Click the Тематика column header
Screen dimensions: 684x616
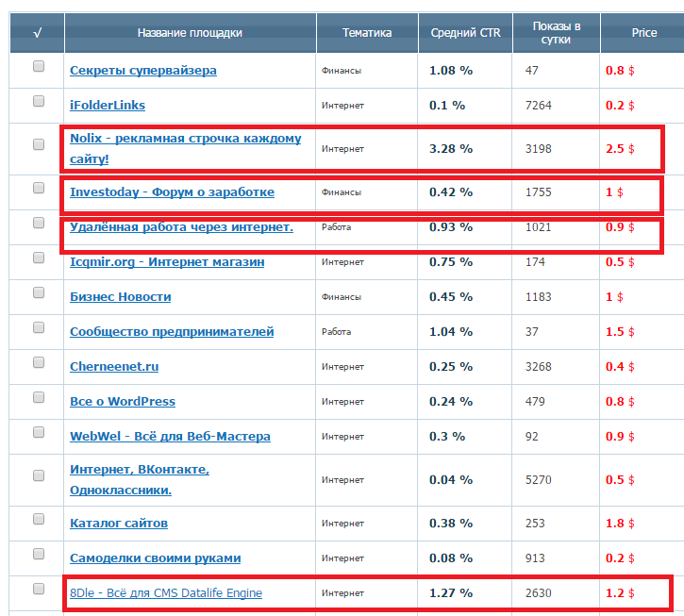(367, 33)
